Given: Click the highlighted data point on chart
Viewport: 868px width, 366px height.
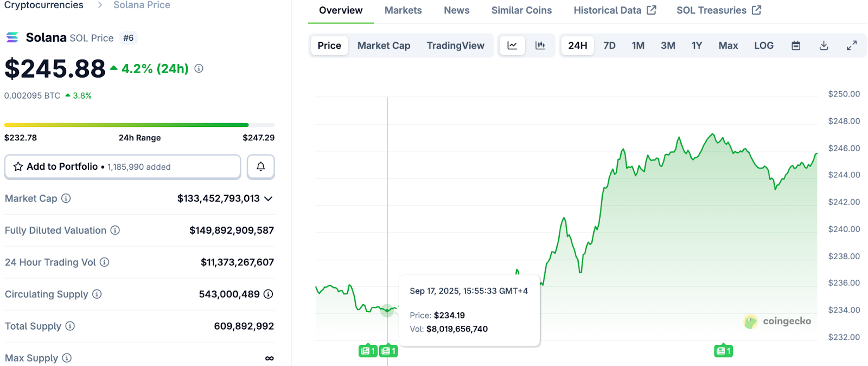Looking at the screenshot, I should (387, 310).
